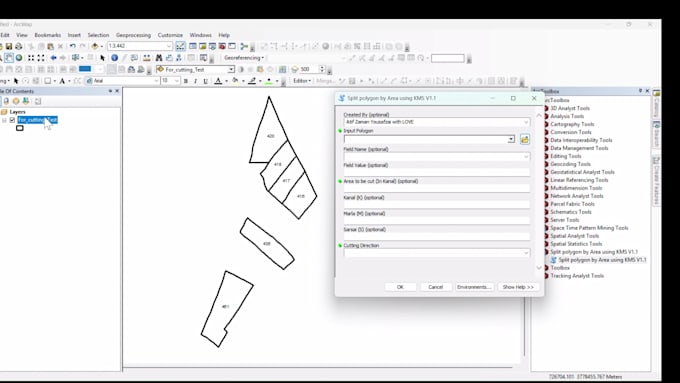
Task: Open the Input Polygon dropdown arrow
Action: click(511, 139)
